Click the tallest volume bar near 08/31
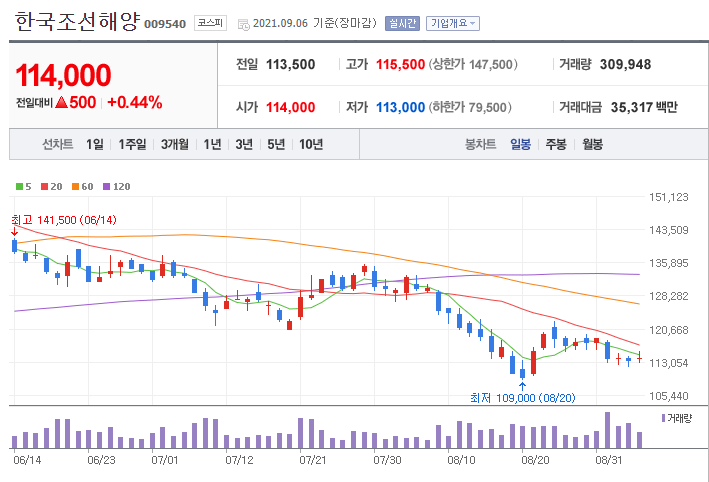The width and height of the screenshot is (709, 482). [607, 430]
